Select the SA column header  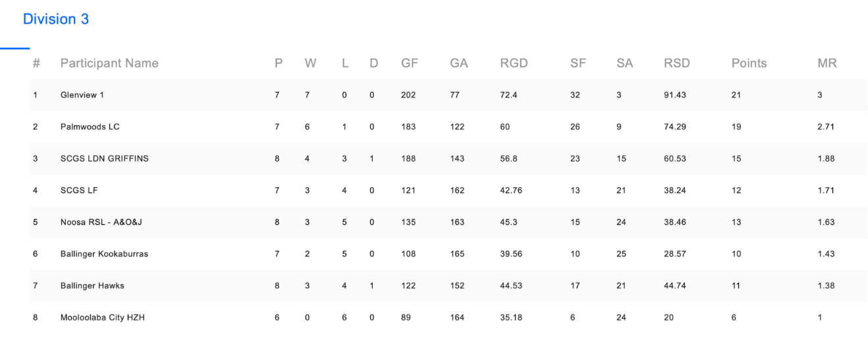click(x=624, y=63)
